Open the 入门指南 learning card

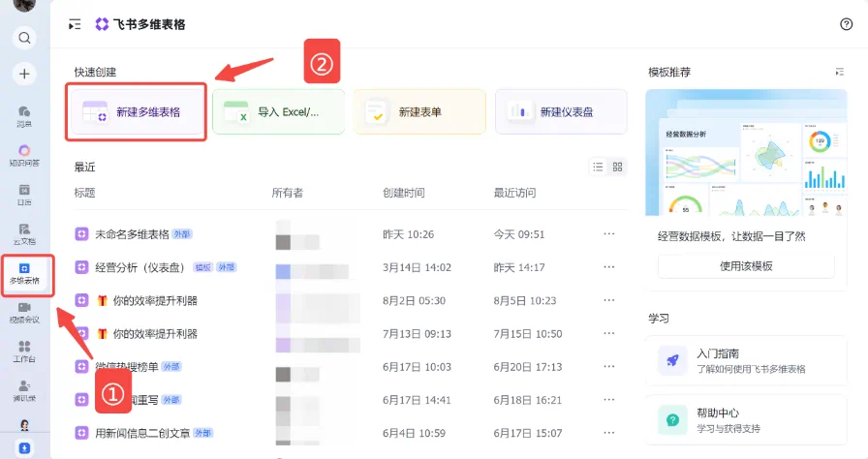[x=746, y=360]
